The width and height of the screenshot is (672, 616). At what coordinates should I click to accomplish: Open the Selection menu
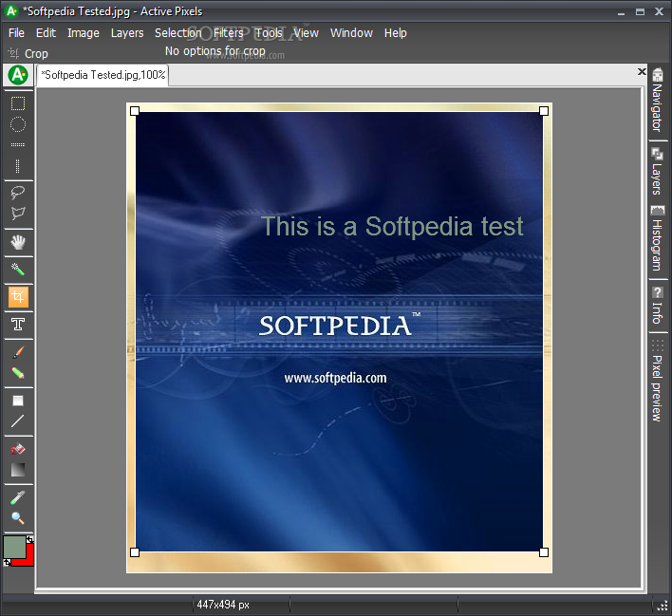click(x=177, y=33)
